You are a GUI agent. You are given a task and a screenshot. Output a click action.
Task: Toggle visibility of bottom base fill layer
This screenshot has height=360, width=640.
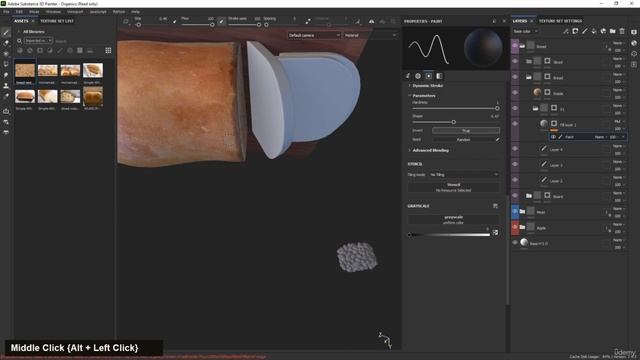pyautogui.click(x=515, y=242)
